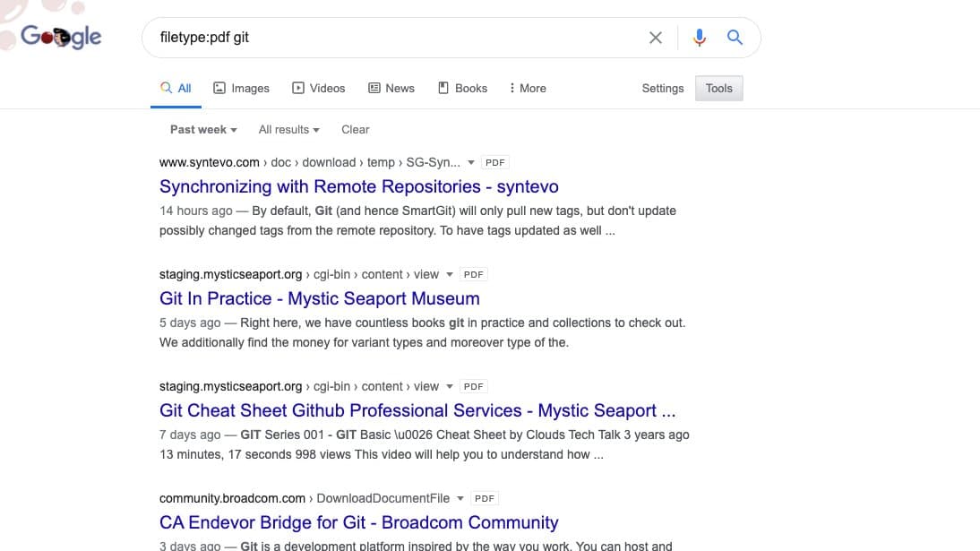Click the News tab newspaper icon
Image resolution: width=980 pixels, height=551 pixels.
[x=375, y=87]
